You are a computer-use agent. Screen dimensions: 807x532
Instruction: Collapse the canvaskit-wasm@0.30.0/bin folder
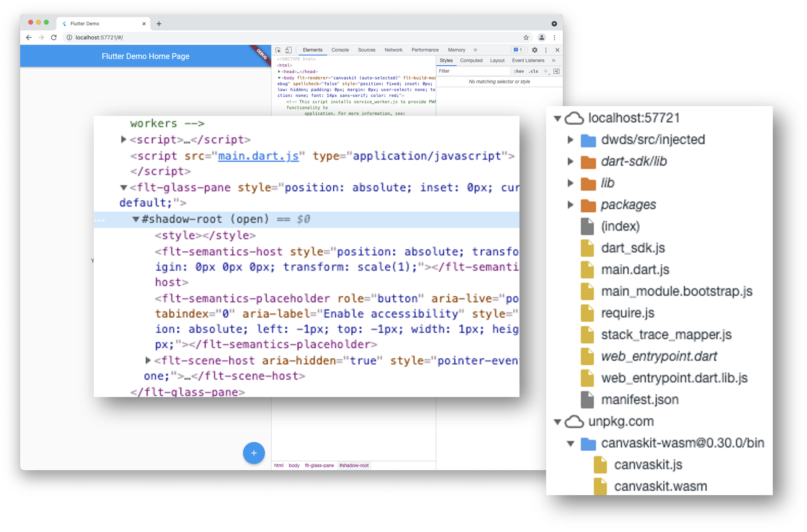571,444
